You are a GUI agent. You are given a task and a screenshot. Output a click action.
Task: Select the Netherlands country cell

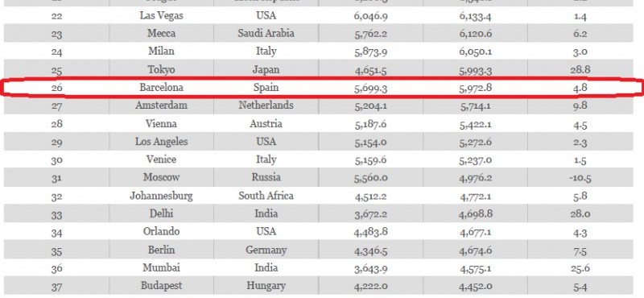click(266, 106)
